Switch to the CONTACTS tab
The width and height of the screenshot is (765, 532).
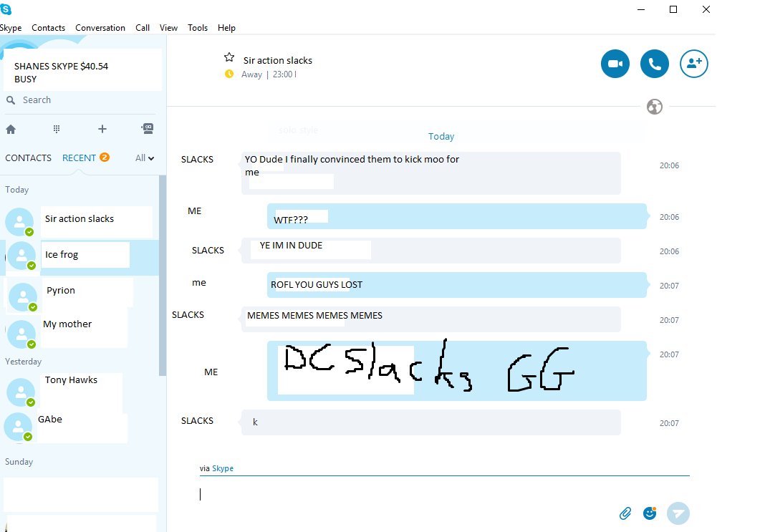pyautogui.click(x=29, y=158)
